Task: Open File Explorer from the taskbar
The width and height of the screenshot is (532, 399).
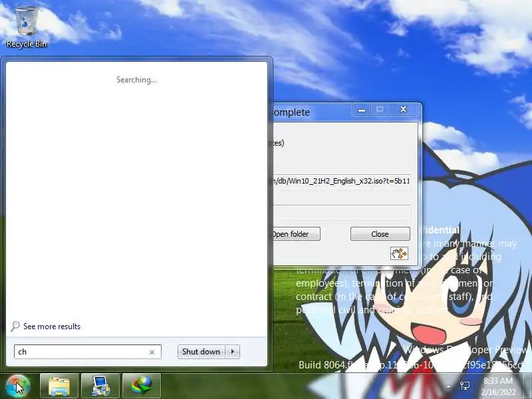Action: point(59,386)
